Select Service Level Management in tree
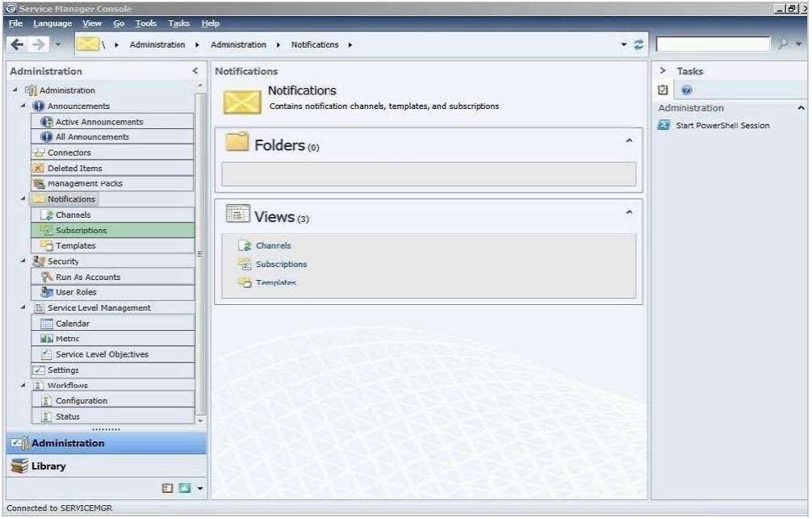 99,308
